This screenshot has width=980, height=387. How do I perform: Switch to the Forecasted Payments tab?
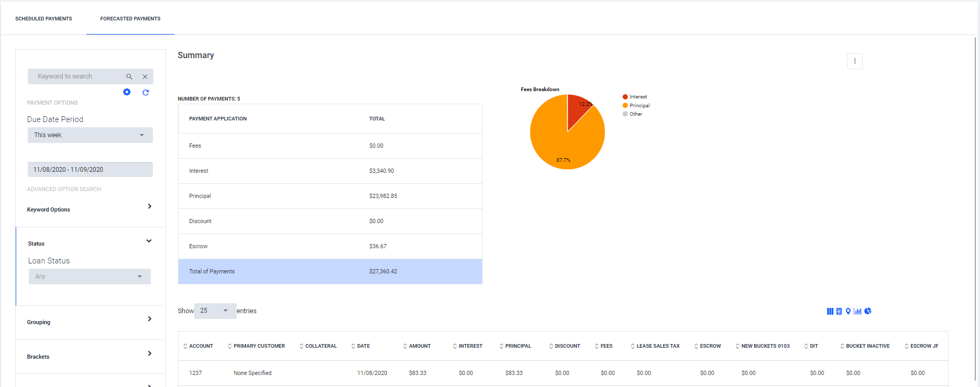[x=130, y=18]
